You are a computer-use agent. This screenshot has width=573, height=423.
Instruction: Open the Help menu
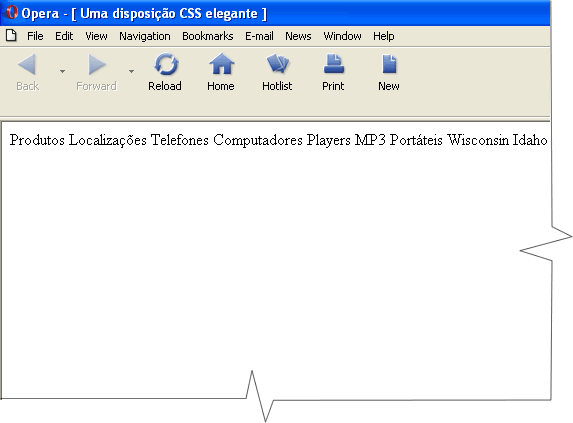coord(383,36)
